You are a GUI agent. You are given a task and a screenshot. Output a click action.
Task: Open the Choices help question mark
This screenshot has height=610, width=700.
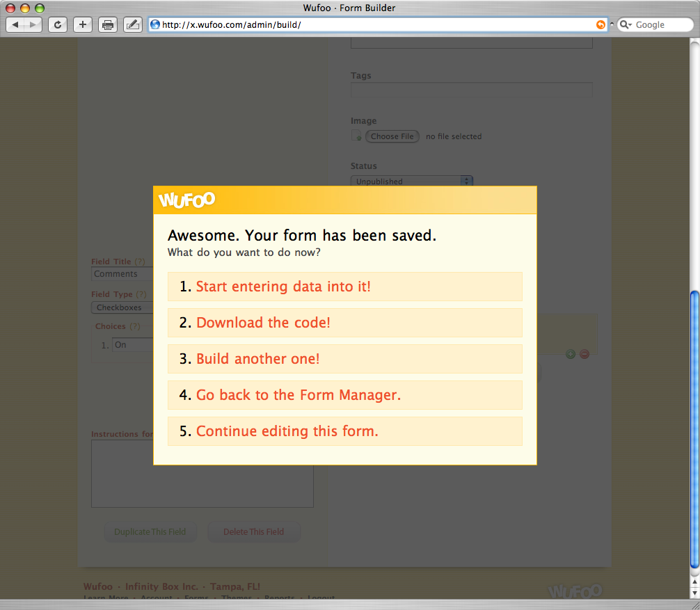pyautogui.click(x=135, y=326)
